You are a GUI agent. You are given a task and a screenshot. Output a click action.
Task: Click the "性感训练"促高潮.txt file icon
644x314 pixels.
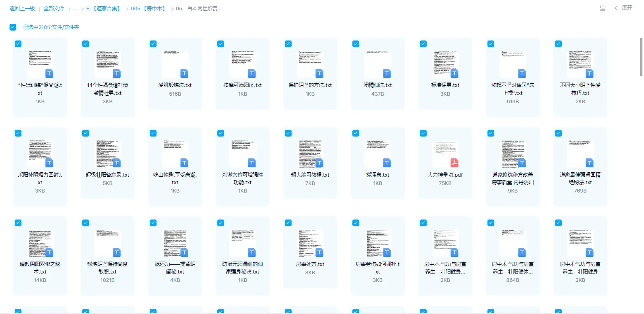pyautogui.click(x=40, y=64)
